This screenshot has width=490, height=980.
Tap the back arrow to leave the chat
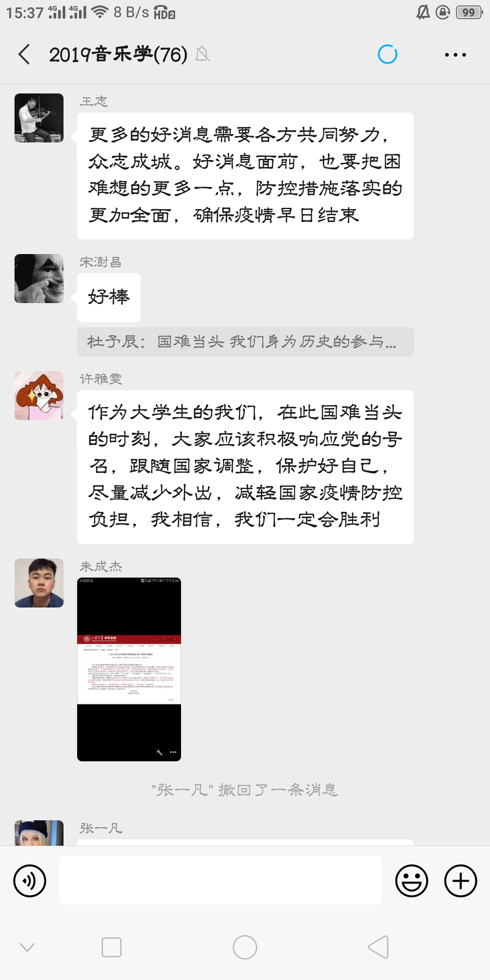coord(24,54)
